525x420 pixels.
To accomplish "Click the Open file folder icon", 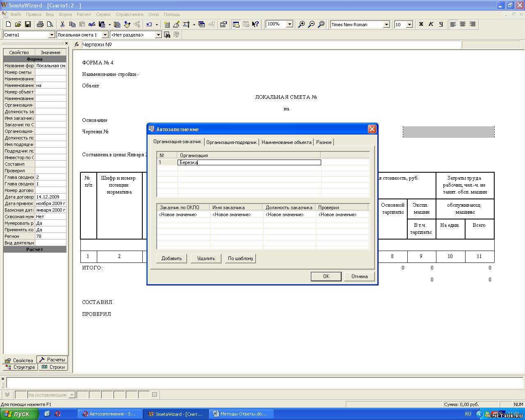I will 18,25.
